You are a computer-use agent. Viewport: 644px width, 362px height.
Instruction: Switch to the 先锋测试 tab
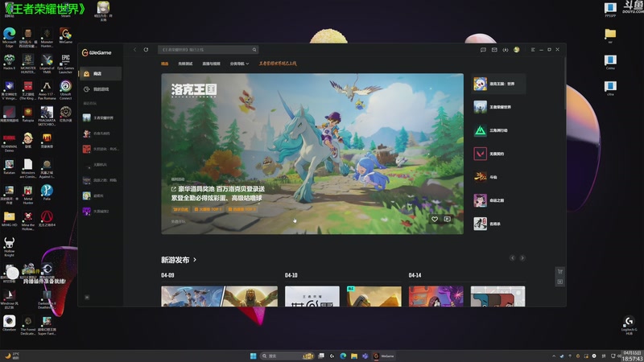click(x=185, y=64)
